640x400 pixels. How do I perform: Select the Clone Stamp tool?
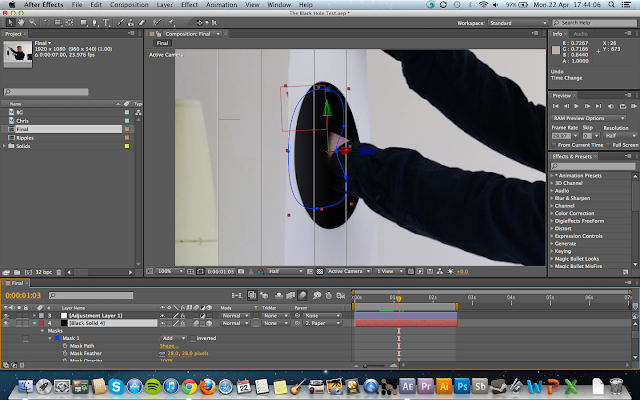point(131,22)
